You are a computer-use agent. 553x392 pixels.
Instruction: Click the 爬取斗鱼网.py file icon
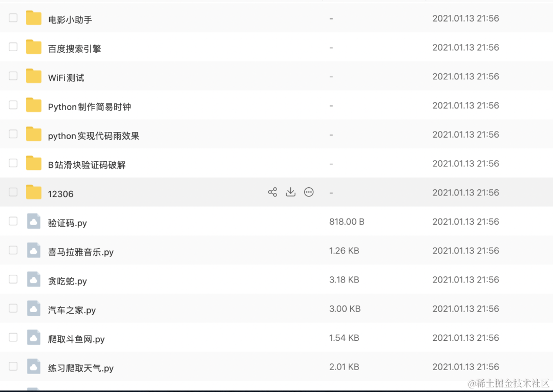pyautogui.click(x=34, y=337)
